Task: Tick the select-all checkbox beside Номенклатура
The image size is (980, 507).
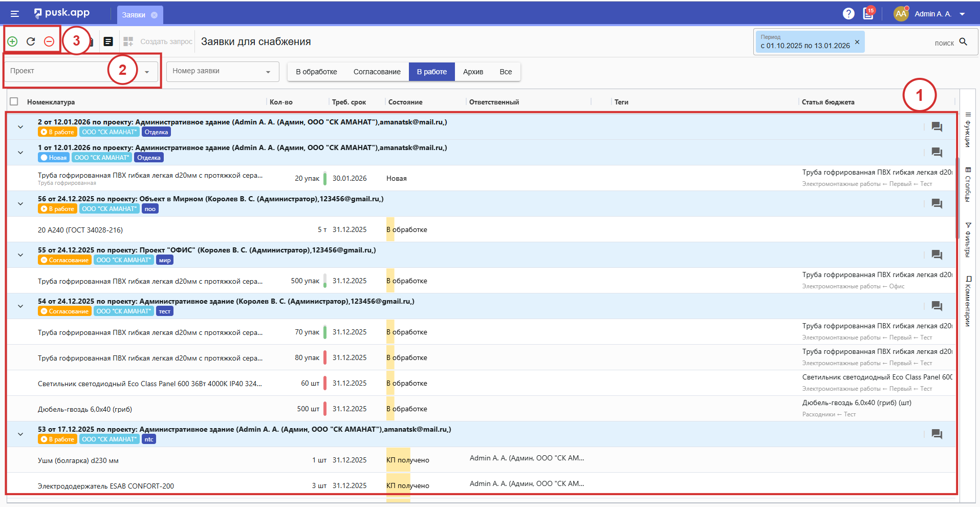Action: tap(14, 102)
